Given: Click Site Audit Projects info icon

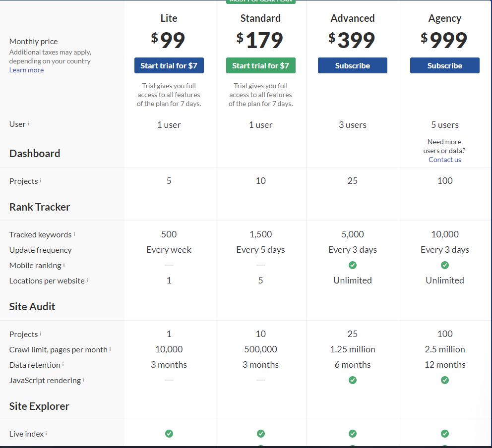Looking at the screenshot, I should click(x=41, y=334).
